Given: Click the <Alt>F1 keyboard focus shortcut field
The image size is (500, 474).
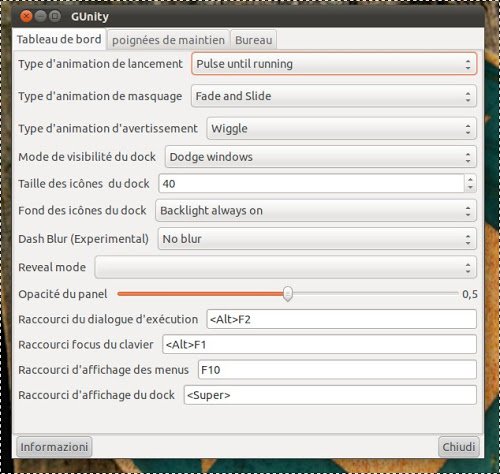Looking at the screenshot, I should click(319, 344).
